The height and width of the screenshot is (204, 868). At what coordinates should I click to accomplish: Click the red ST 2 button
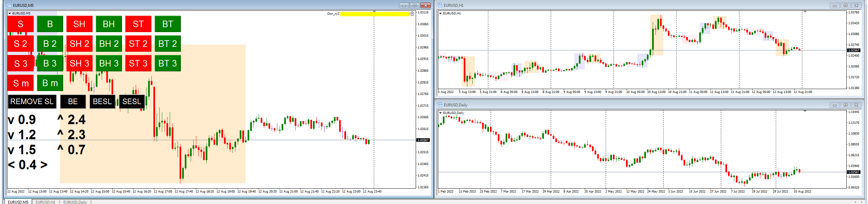[x=138, y=44]
